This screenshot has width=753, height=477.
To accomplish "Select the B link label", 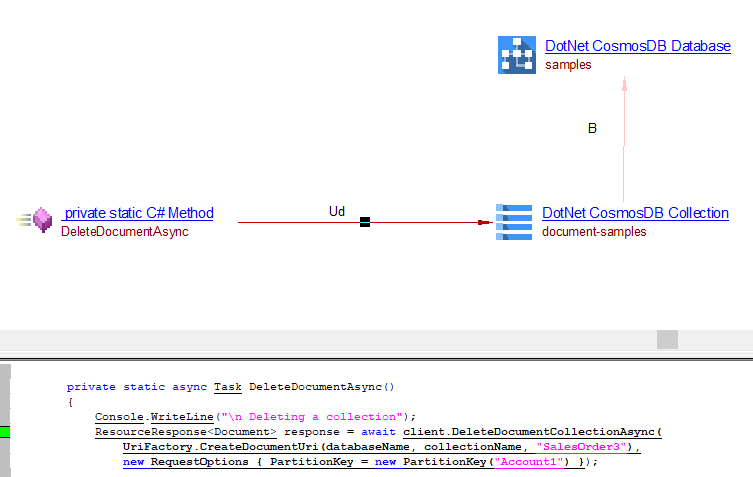I will click(x=592, y=128).
